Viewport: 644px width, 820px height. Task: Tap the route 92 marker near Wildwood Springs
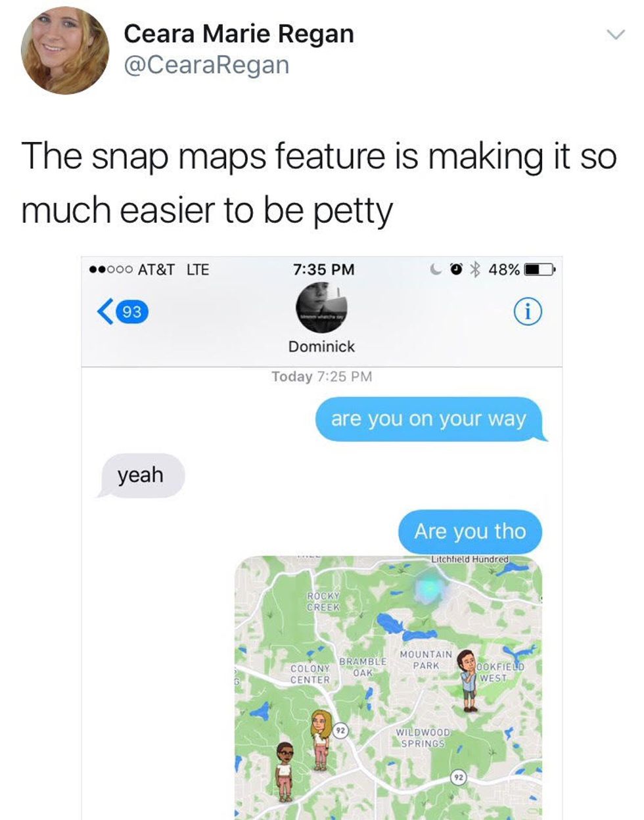tap(459, 777)
